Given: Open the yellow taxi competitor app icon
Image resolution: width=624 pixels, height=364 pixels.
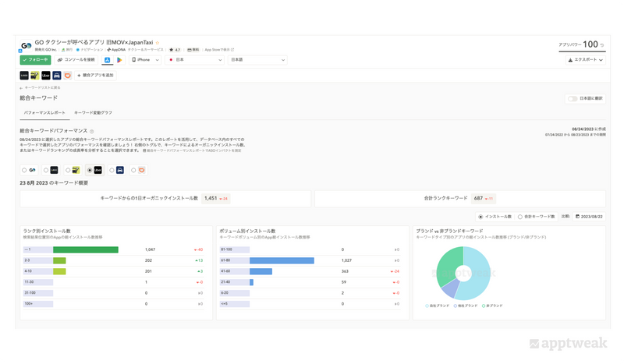Looking at the screenshot, I should point(35,75).
